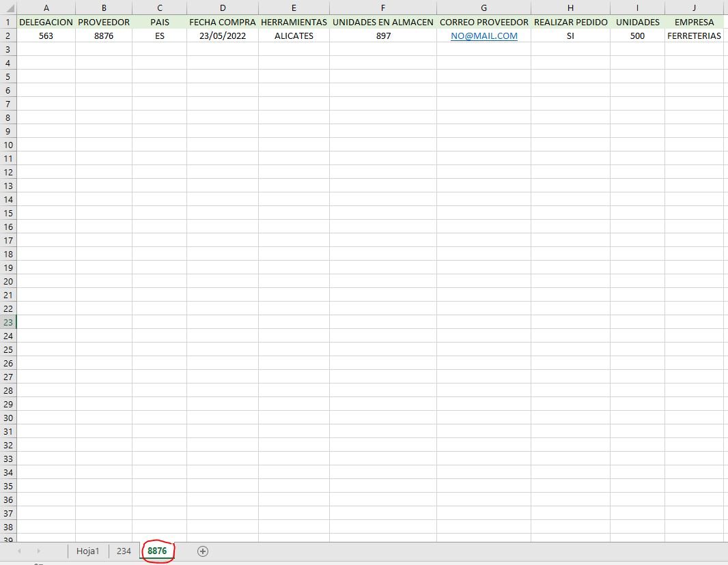Screen dimensions: 728x565
Task: Select row 23 header
Action: point(8,322)
